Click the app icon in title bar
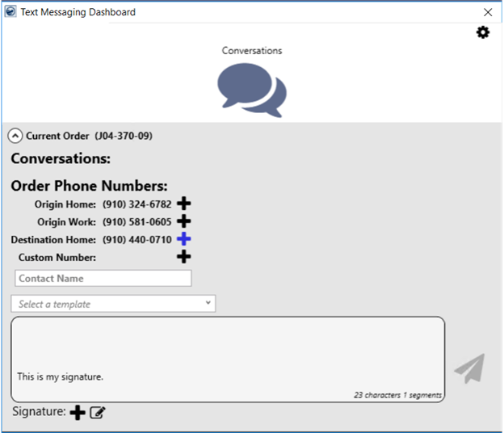This screenshot has width=504, height=433. (x=10, y=12)
